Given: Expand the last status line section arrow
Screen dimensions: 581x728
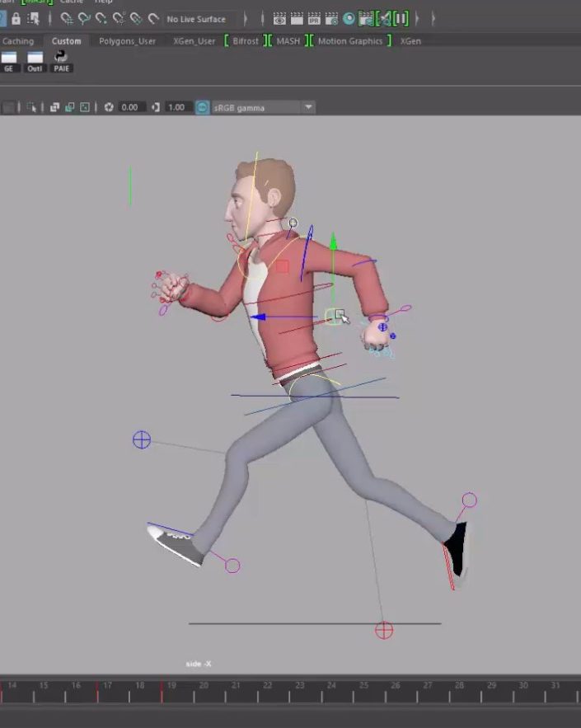Looking at the screenshot, I should pyautogui.click(x=433, y=19).
